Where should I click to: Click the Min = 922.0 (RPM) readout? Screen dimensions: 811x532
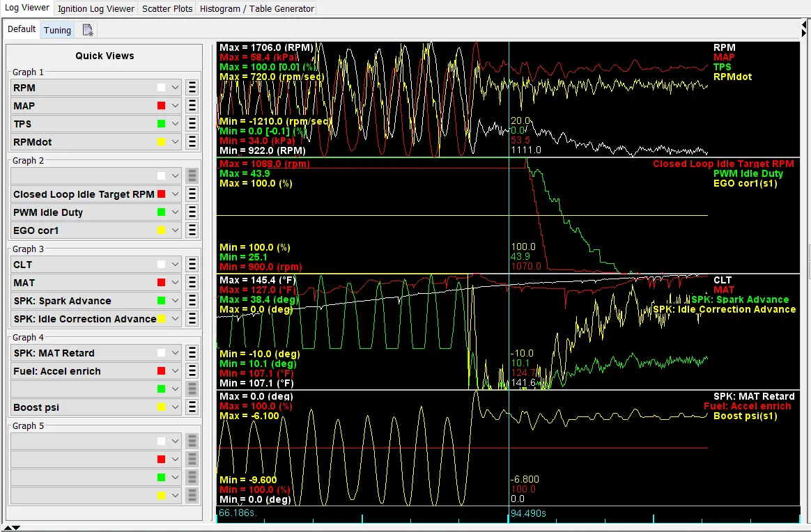click(262, 151)
